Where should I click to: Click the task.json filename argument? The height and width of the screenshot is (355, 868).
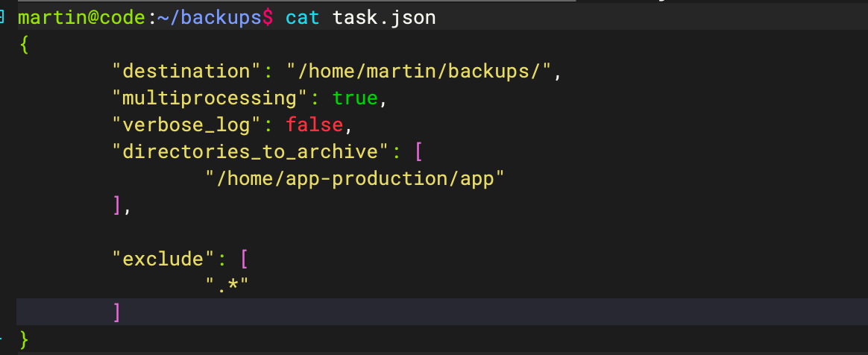click(384, 17)
